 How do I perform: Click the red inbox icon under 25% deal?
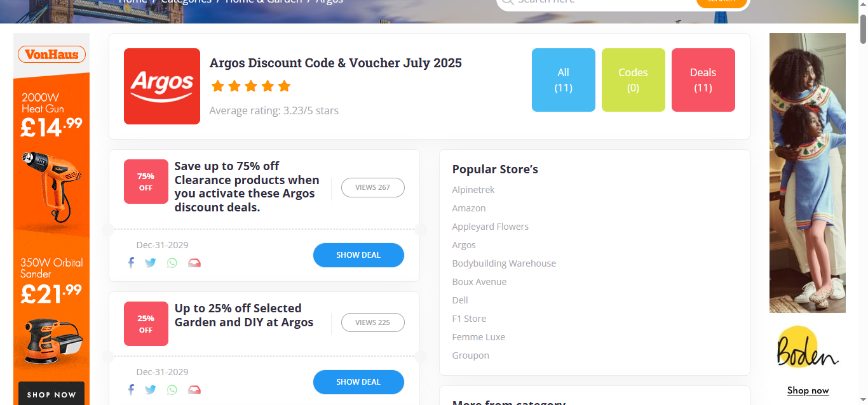[194, 390]
